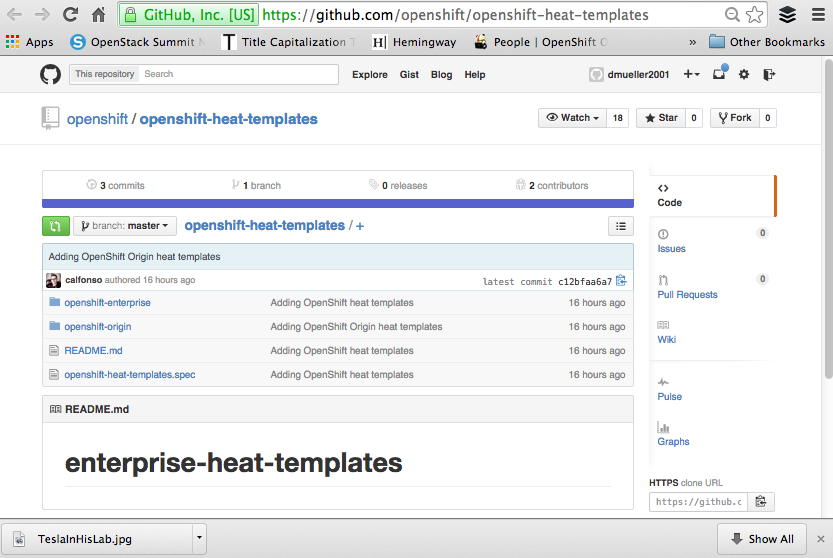Open the Hemingway bookmark
The image size is (833, 558).
tap(414, 42)
